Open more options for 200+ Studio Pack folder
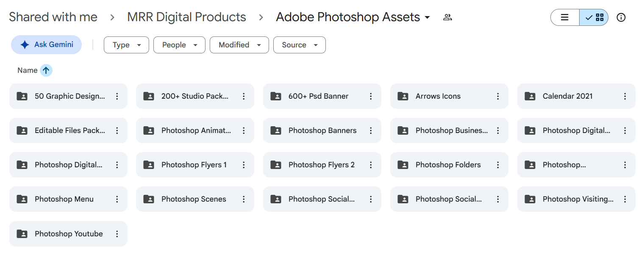The image size is (644, 277). [244, 96]
